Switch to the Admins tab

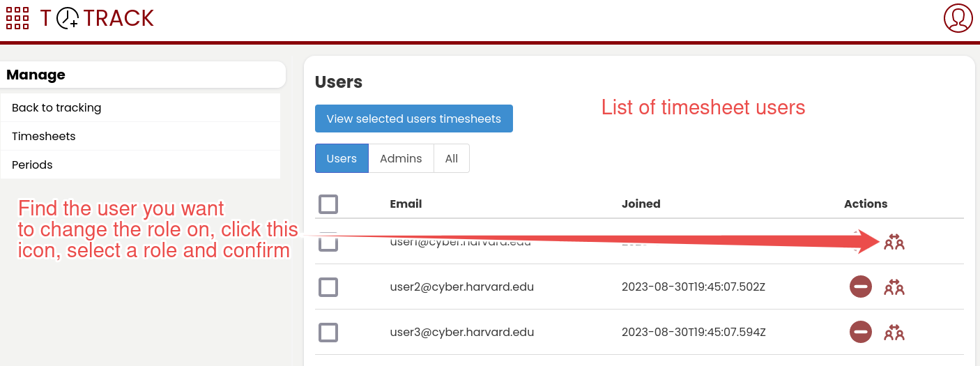pyautogui.click(x=401, y=158)
